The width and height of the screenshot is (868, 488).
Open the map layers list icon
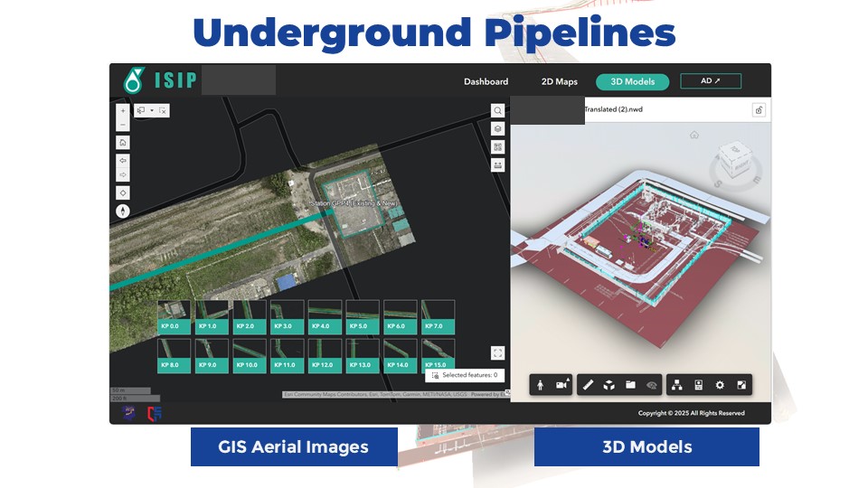[x=497, y=128]
